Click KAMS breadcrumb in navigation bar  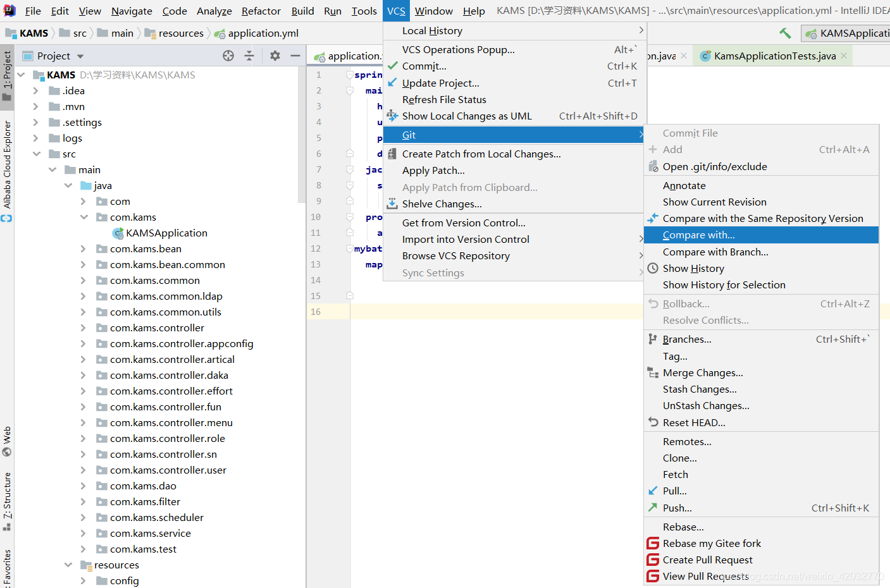[x=27, y=33]
